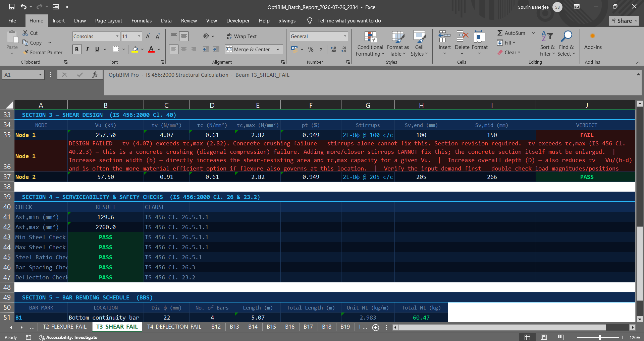The height and width of the screenshot is (341, 644).
Task: Apply the Borders icon
Action: (116, 49)
